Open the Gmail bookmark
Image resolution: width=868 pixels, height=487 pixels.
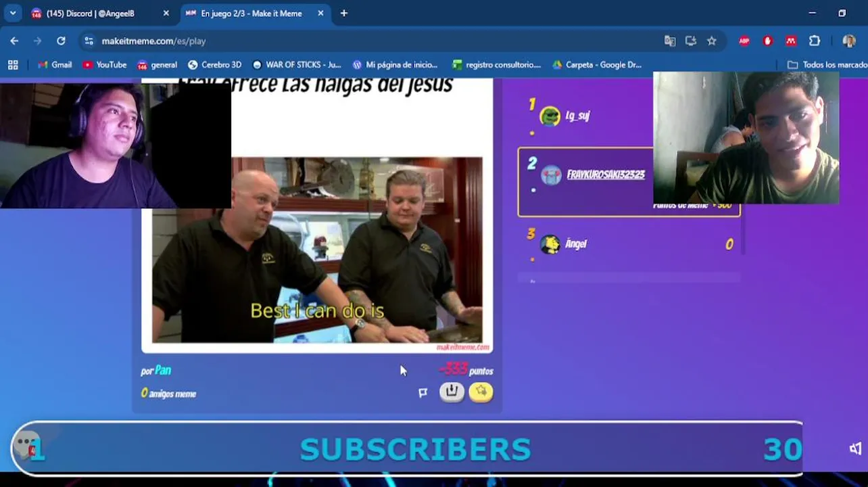(x=55, y=65)
